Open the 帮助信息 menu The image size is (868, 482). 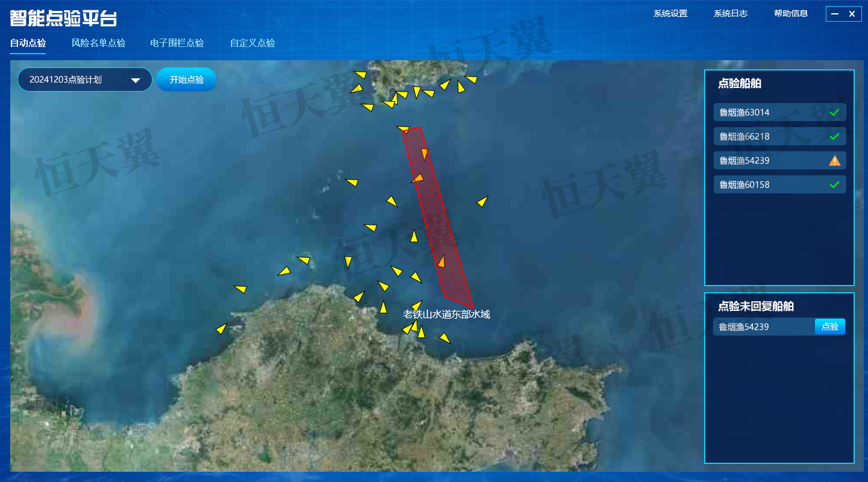pos(791,13)
